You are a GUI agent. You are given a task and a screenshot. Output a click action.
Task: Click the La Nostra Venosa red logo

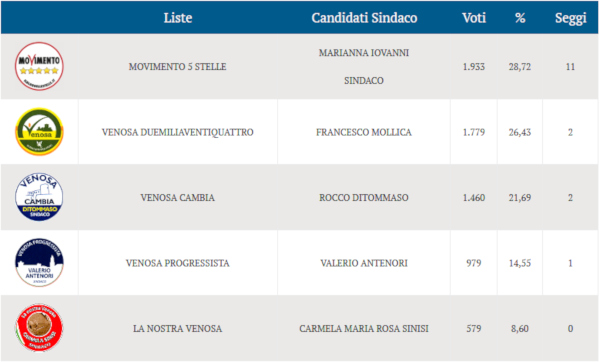pyautogui.click(x=39, y=328)
